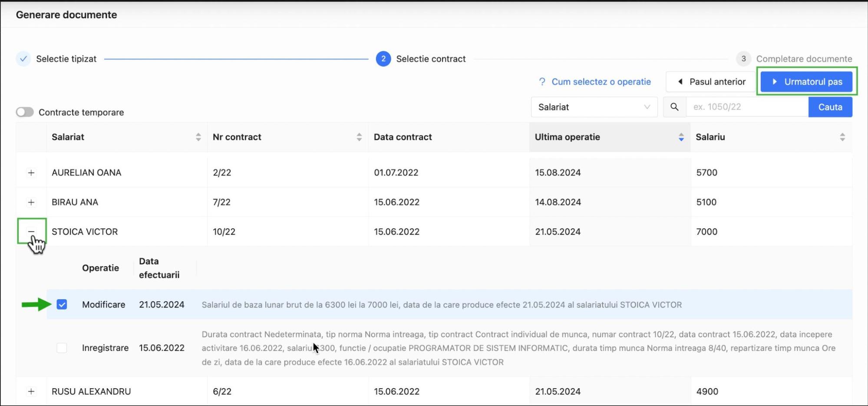Check the Inregistrare operation checkbox
The image size is (868, 406).
coord(62,348)
